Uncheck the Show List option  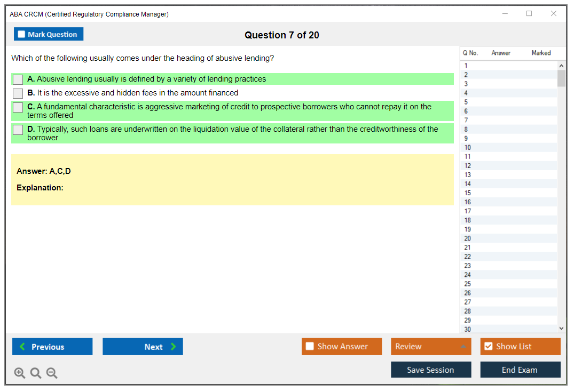488,347
